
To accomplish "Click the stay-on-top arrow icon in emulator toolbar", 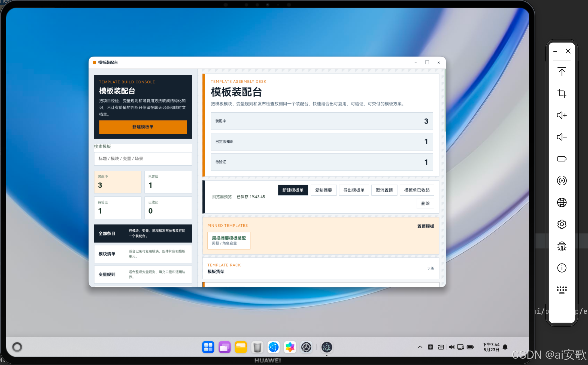I will pyautogui.click(x=562, y=71).
